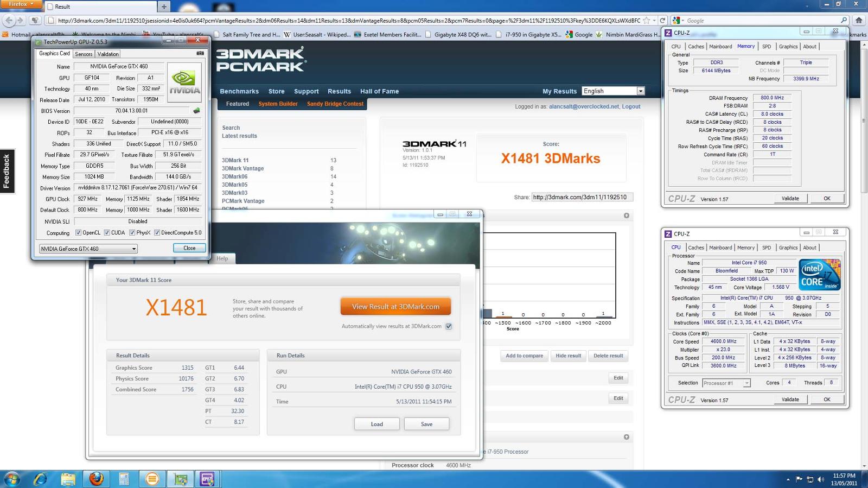Image resolution: width=868 pixels, height=488 pixels.
Task: Toggle the CUDA checkbox in GPU-Z
Action: pyautogui.click(x=107, y=233)
